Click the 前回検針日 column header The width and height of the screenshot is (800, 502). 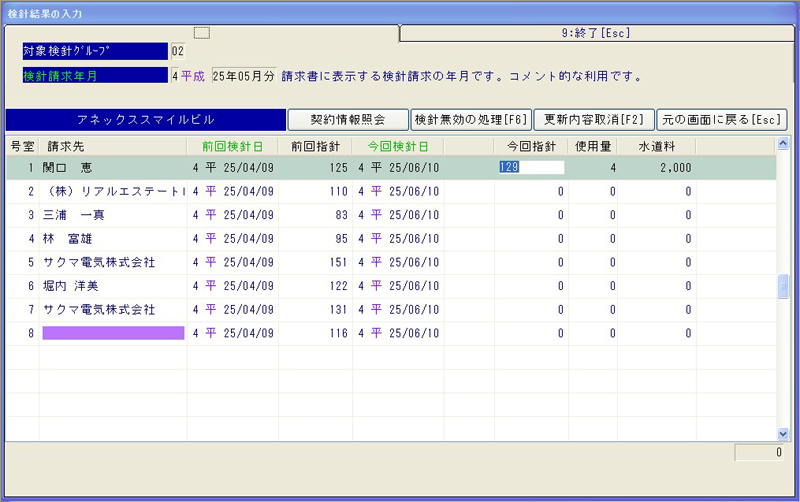(x=232, y=146)
